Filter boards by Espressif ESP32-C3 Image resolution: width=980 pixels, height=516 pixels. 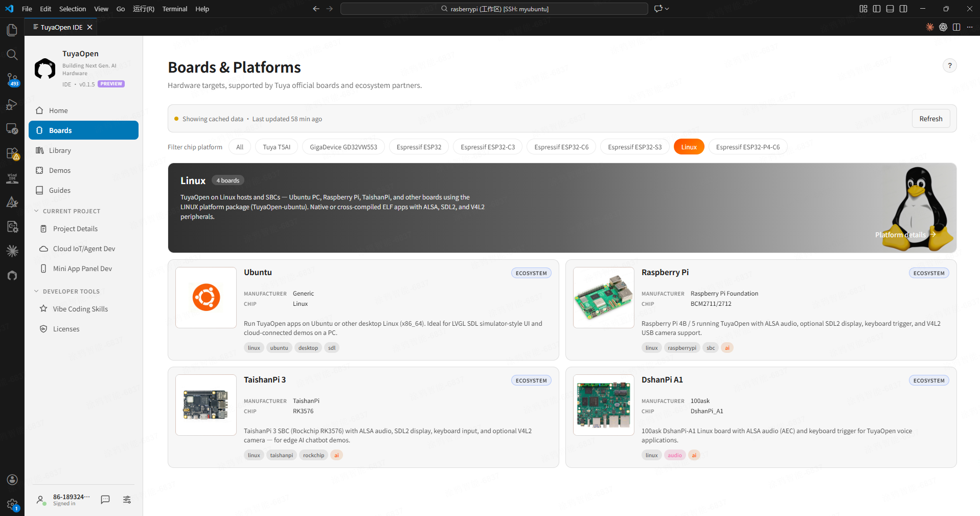pyautogui.click(x=488, y=147)
